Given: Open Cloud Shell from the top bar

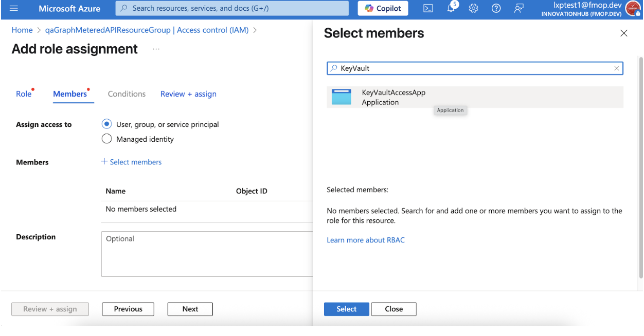Looking at the screenshot, I should point(427,9).
